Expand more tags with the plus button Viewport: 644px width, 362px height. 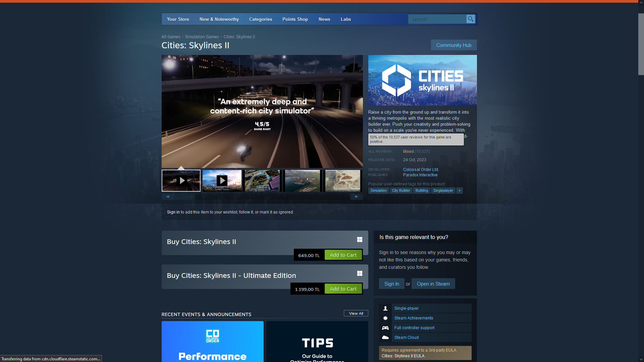[x=460, y=190]
